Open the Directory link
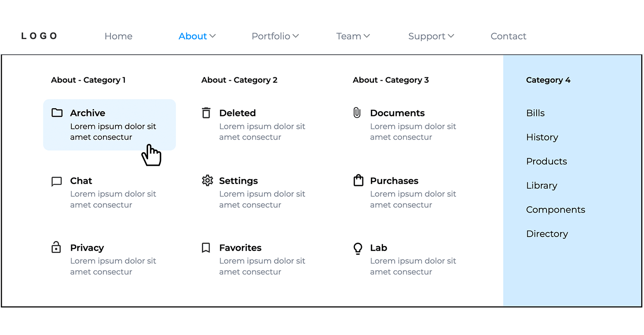The height and width of the screenshot is (335, 644). (547, 234)
